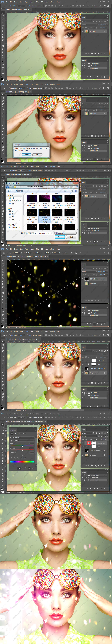Play the action behind the Message dialog

94,159
